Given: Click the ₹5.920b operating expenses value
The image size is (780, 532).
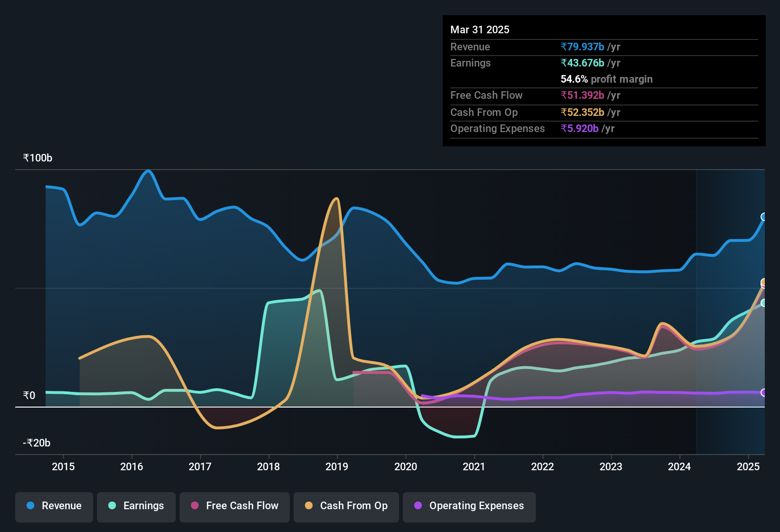Looking at the screenshot, I should 580,128.
